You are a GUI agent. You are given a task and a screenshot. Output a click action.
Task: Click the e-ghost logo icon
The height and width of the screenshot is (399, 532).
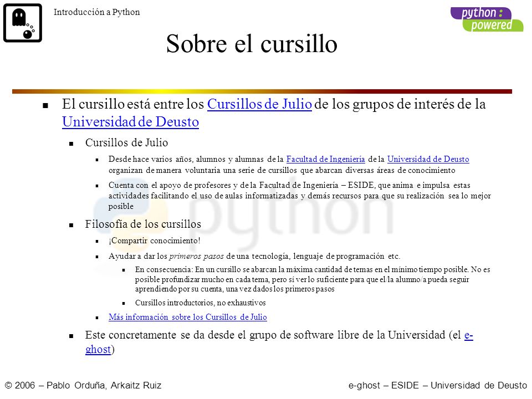click(x=23, y=23)
